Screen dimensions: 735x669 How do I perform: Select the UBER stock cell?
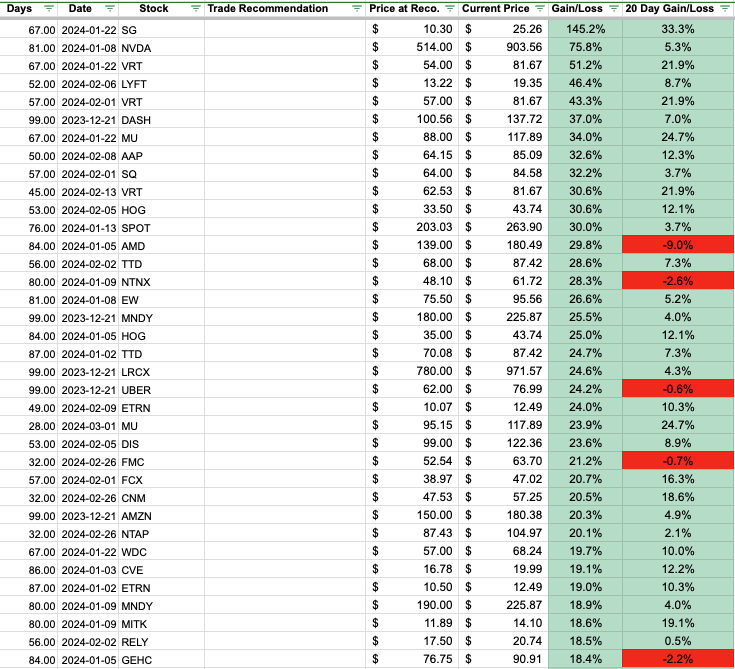click(x=162, y=390)
